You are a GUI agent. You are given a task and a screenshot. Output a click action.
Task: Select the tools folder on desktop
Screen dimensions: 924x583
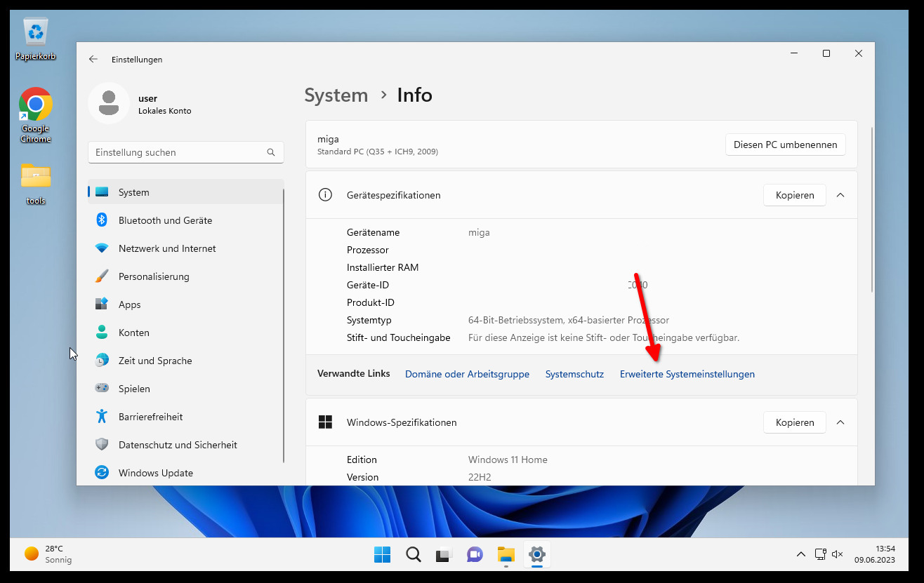click(x=36, y=184)
